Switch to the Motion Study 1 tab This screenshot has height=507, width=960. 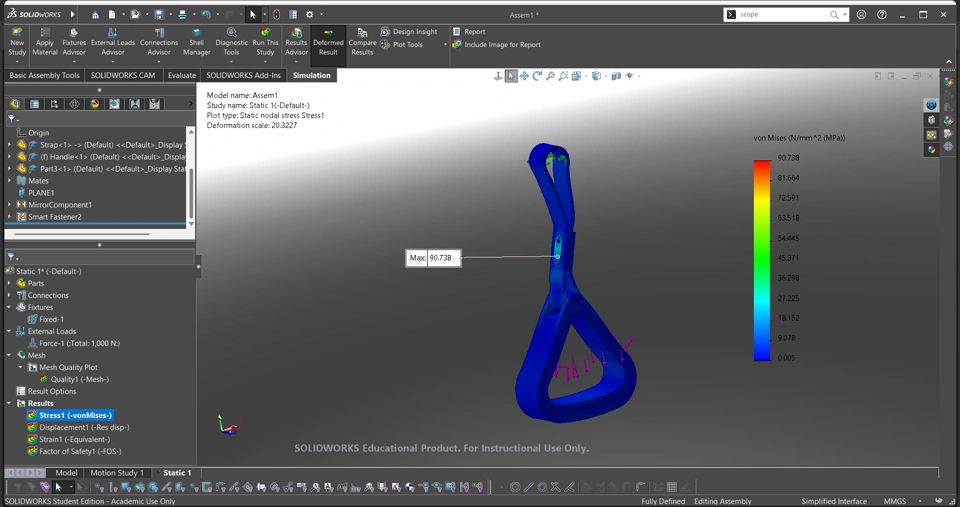(116, 473)
